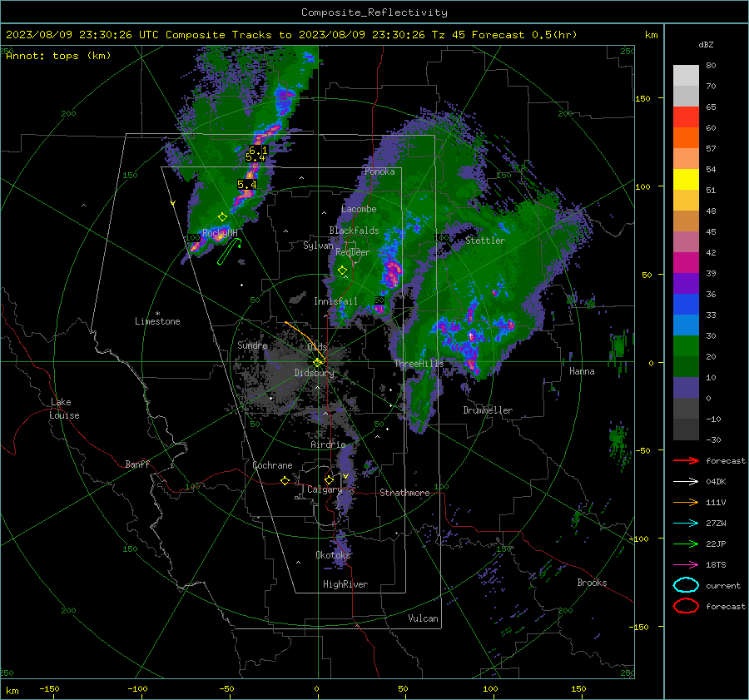Viewport: 749px width, 700px height.
Task: Click the asterisk marker above Limestone
Action: pos(157,314)
